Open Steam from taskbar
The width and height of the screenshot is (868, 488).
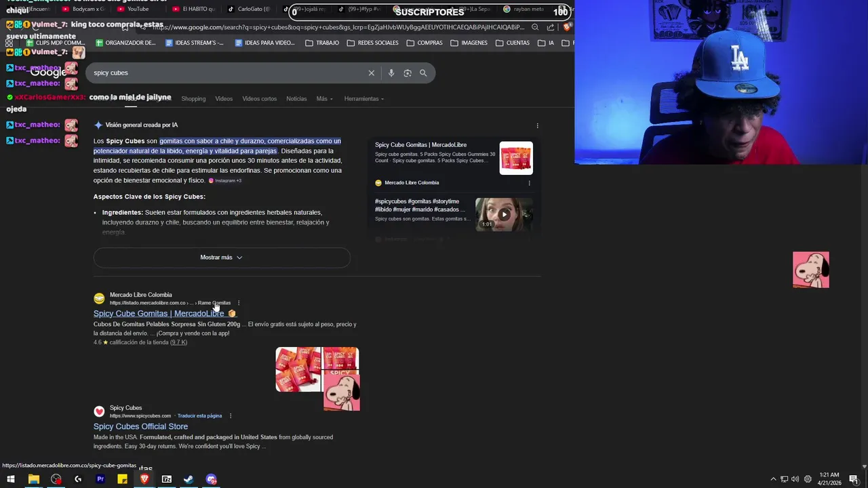click(189, 479)
